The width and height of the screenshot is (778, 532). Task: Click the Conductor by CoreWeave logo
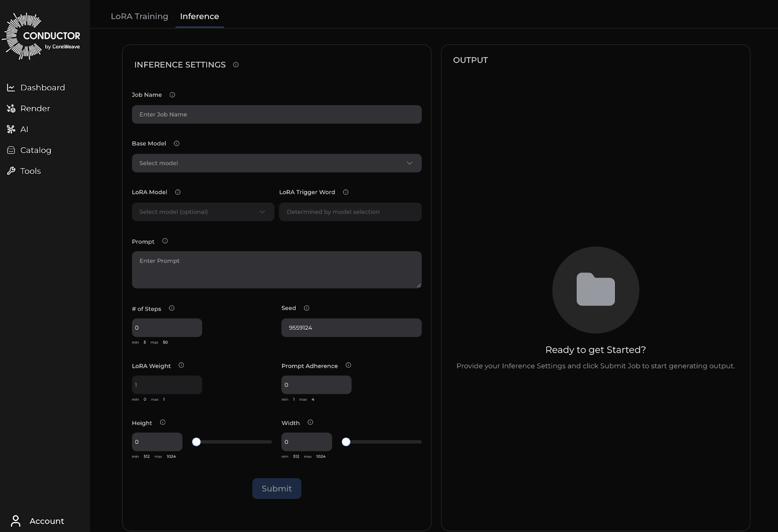coord(42,37)
